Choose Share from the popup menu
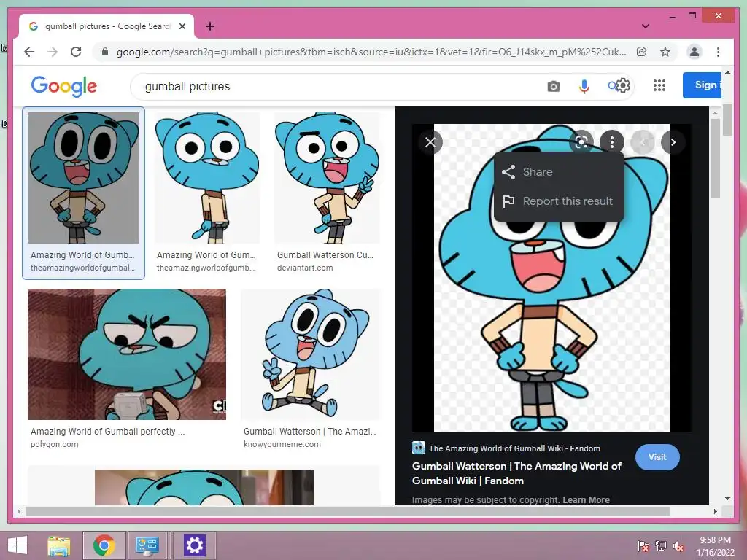Screen dimensions: 747x560 [559, 172]
